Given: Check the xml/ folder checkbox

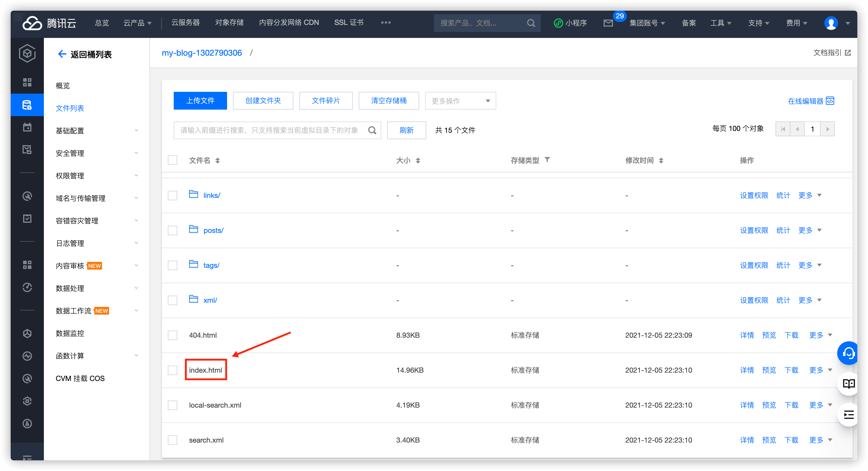Looking at the screenshot, I should pos(173,300).
